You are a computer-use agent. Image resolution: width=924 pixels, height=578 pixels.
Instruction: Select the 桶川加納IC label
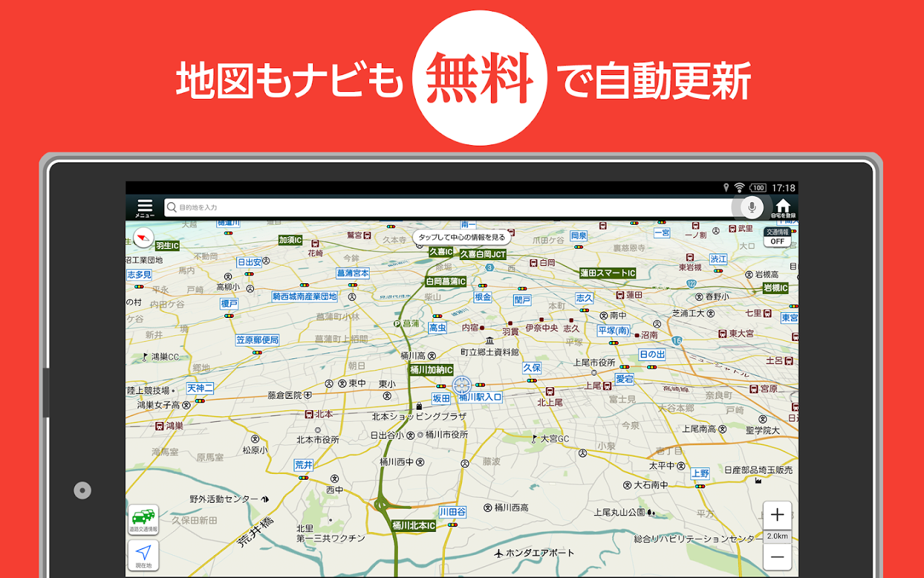432,370
